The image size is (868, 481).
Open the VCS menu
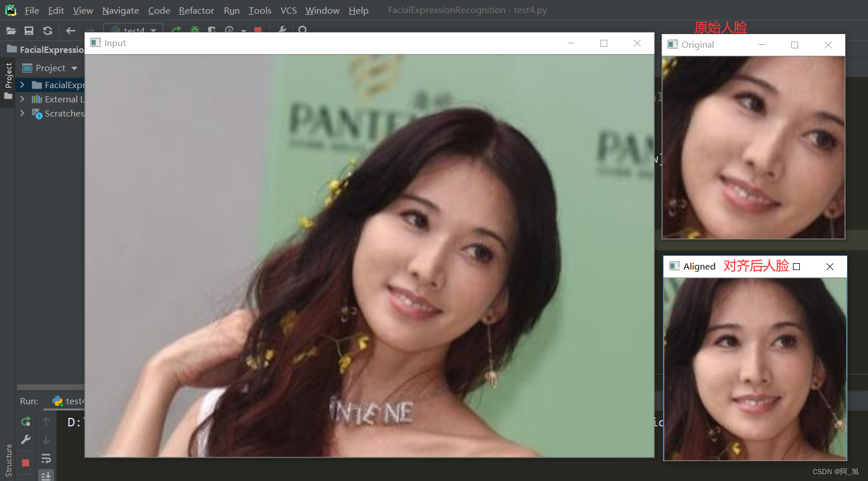pos(289,10)
